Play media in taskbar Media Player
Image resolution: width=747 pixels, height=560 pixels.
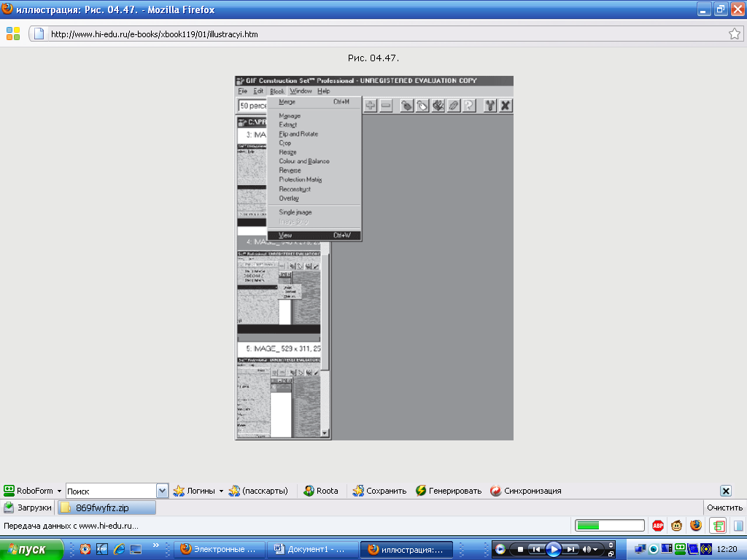tap(554, 550)
